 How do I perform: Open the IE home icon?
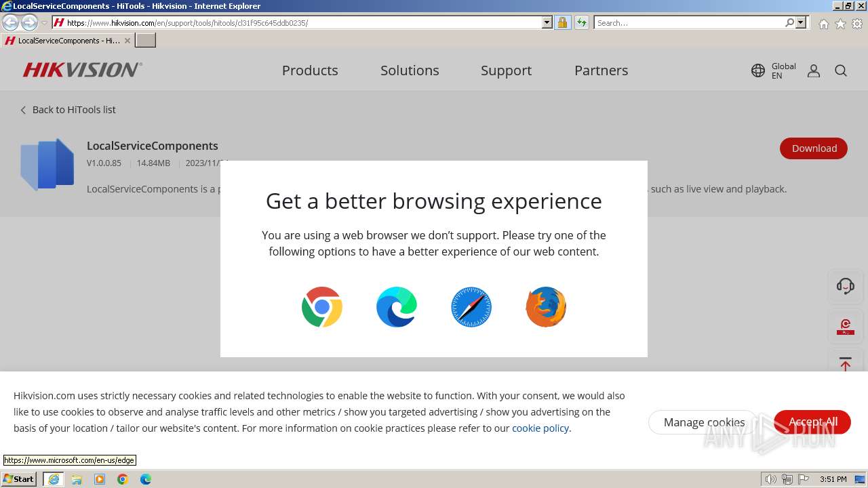pyautogui.click(x=823, y=24)
